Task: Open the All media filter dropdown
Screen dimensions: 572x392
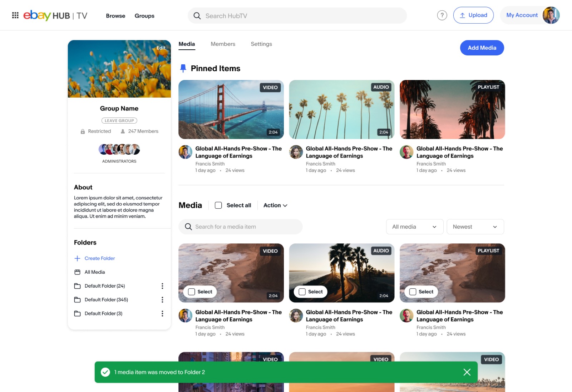Action: pos(415,227)
